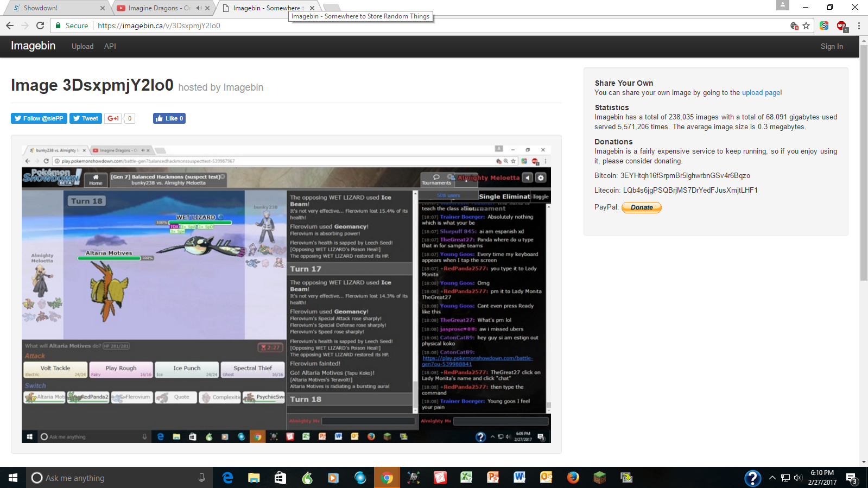Open File Explorer from the taskbar
The width and height of the screenshot is (868, 488).
(254, 478)
